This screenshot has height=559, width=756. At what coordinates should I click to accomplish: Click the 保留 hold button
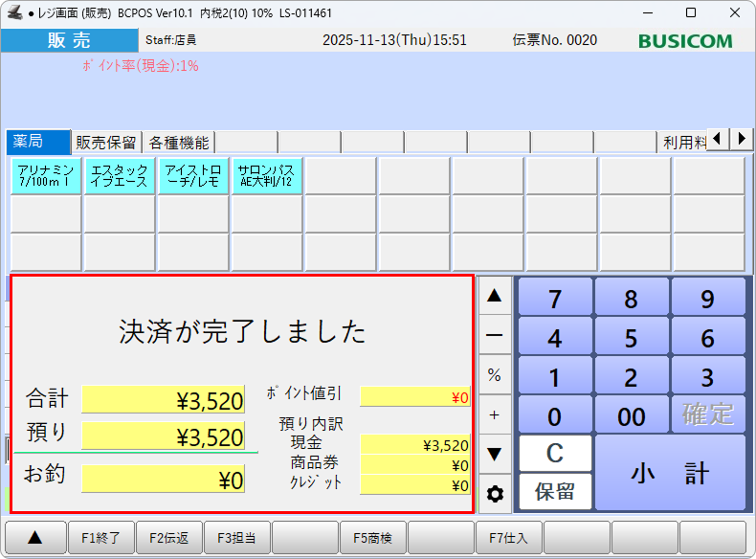(x=555, y=492)
